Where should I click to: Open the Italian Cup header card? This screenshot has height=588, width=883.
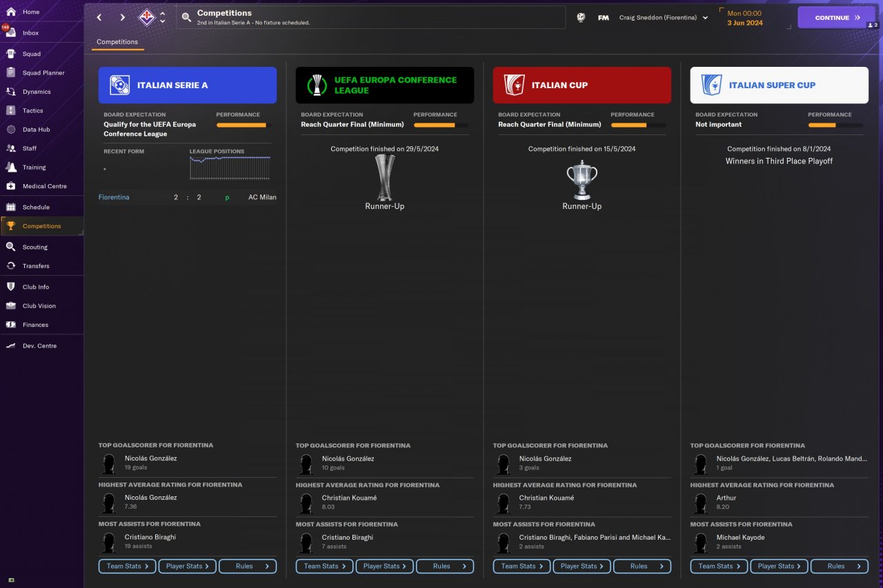[582, 85]
